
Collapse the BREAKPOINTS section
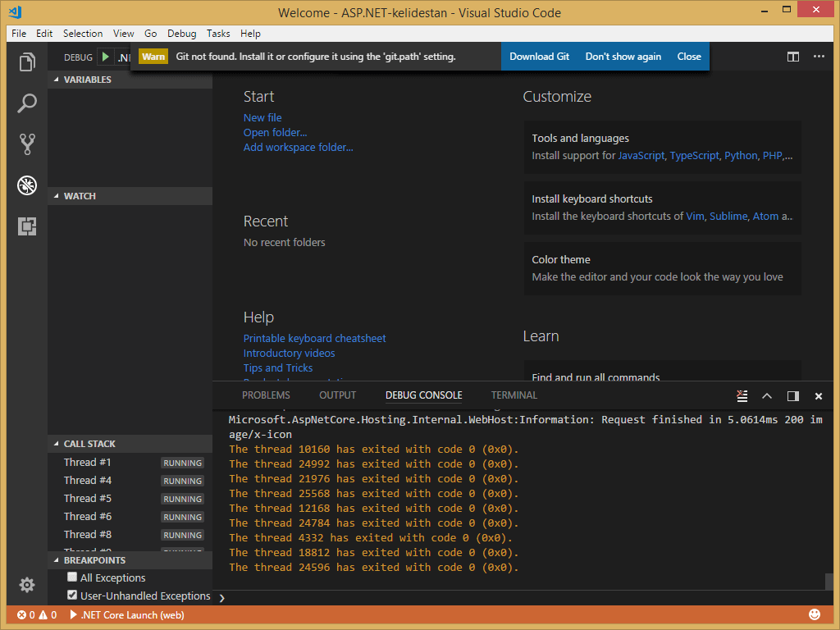tap(130, 559)
